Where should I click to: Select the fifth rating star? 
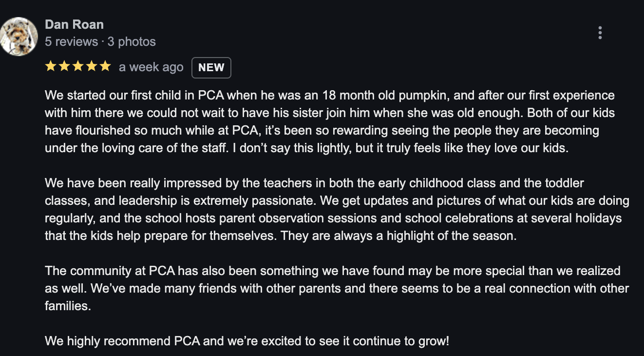pos(105,66)
